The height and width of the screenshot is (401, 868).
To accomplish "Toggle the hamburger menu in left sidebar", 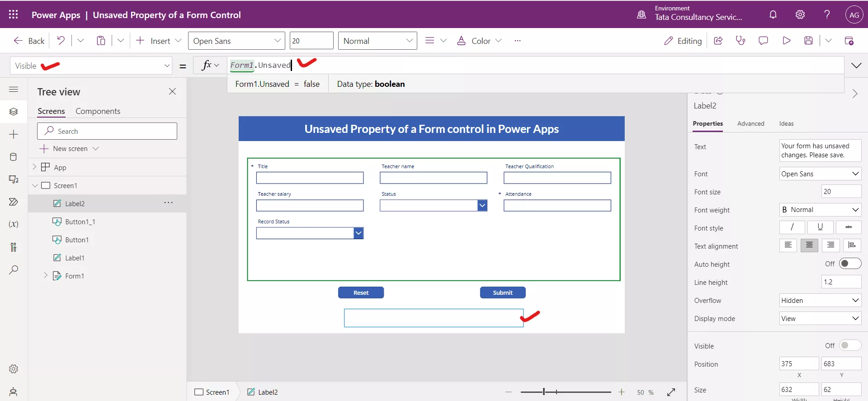I will point(14,89).
